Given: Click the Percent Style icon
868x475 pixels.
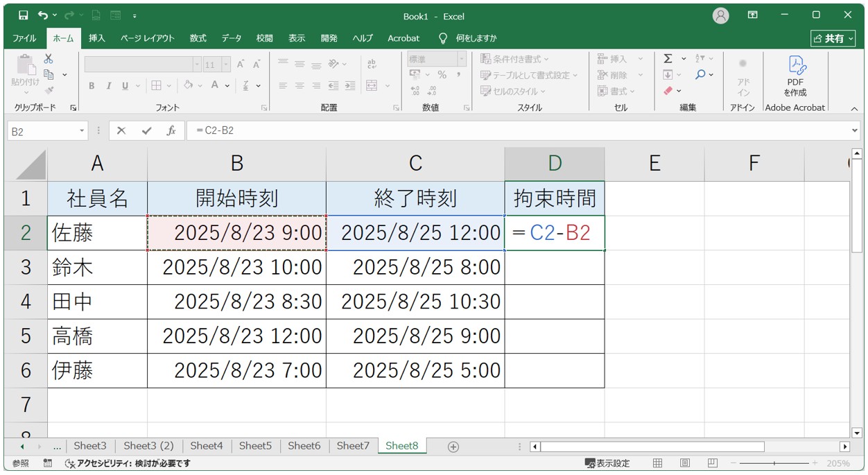Looking at the screenshot, I should 442,74.
